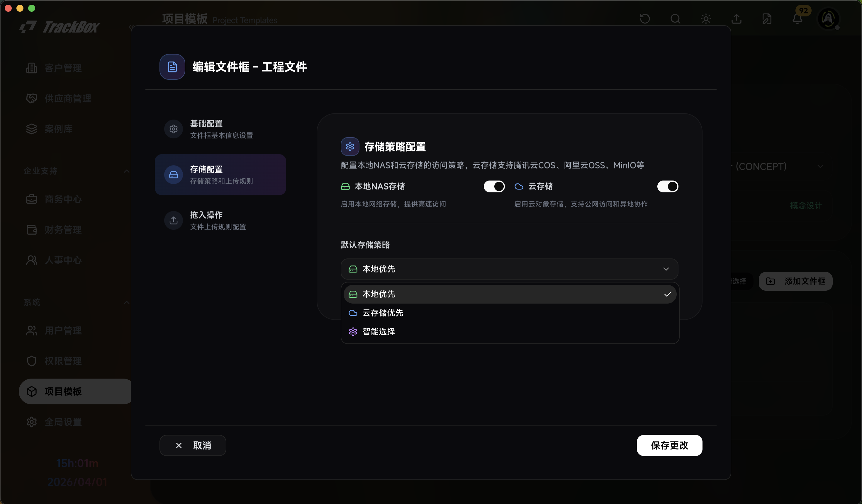Collapse the 企业支持 section chevron
Screen dimensions: 862x504
pos(126,171)
